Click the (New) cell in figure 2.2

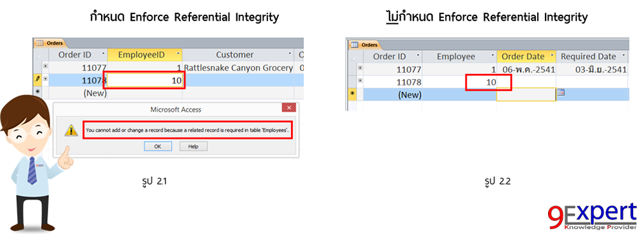pos(393,94)
